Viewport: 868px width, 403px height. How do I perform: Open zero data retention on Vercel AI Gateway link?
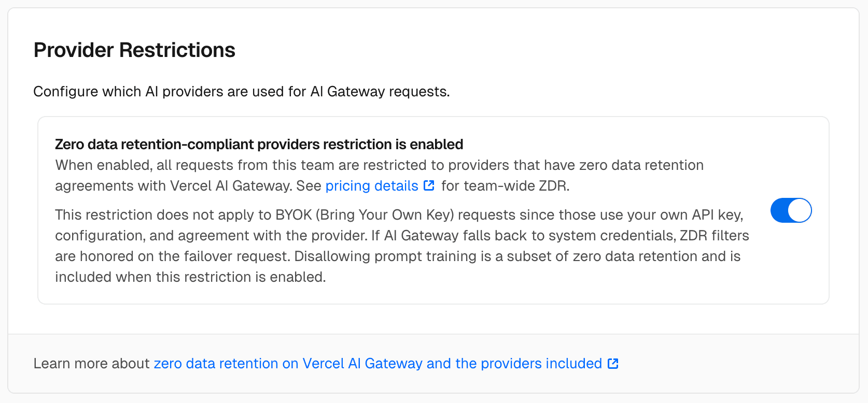point(288,364)
